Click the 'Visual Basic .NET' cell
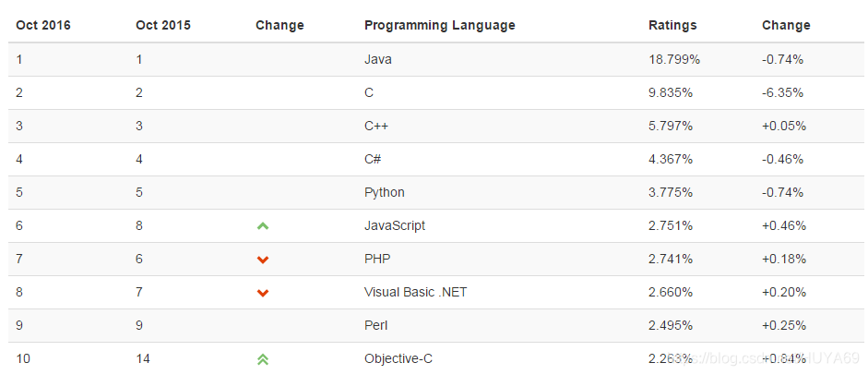 [x=415, y=292]
